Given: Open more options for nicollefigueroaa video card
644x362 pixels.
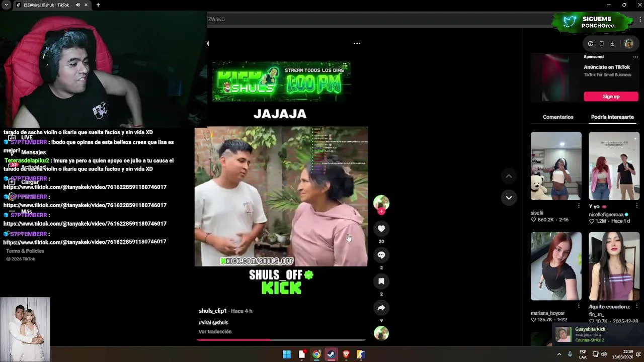Looking at the screenshot, I should (636, 206).
